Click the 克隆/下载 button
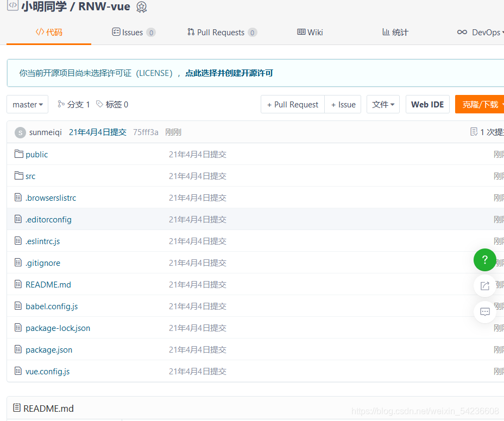The height and width of the screenshot is (421, 504). point(480,104)
